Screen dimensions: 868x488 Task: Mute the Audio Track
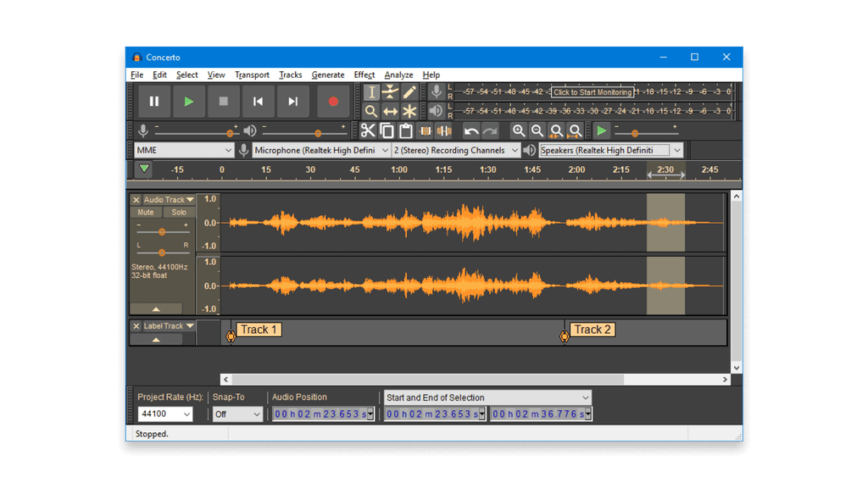coord(144,212)
